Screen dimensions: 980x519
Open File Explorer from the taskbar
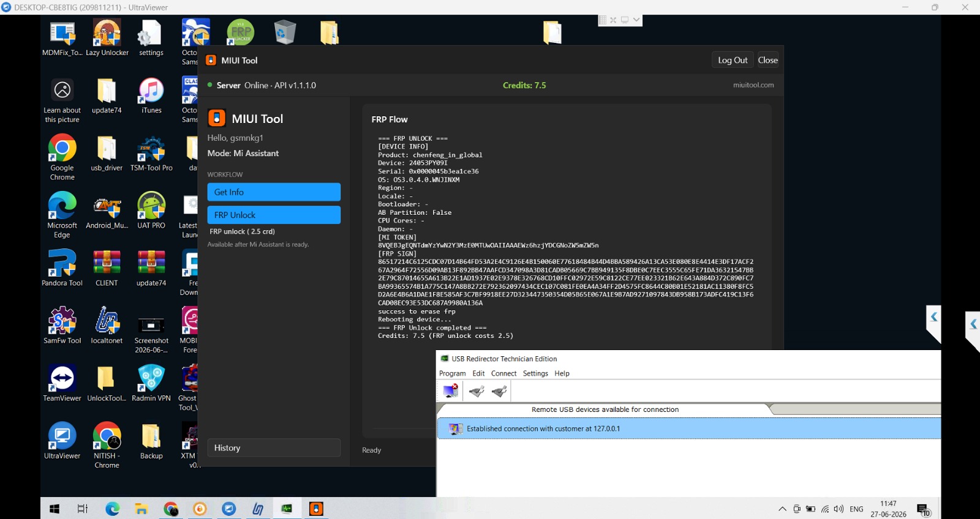pyautogui.click(x=141, y=509)
